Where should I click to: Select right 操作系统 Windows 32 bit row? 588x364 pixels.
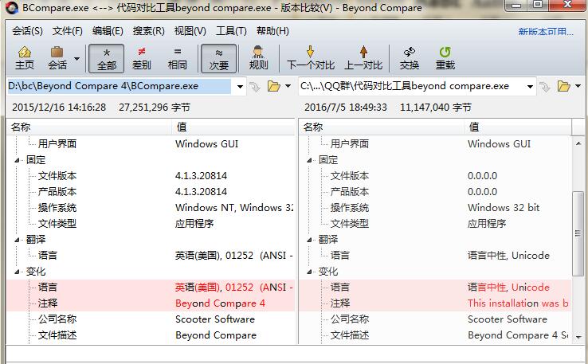pyautogui.click(x=435, y=208)
